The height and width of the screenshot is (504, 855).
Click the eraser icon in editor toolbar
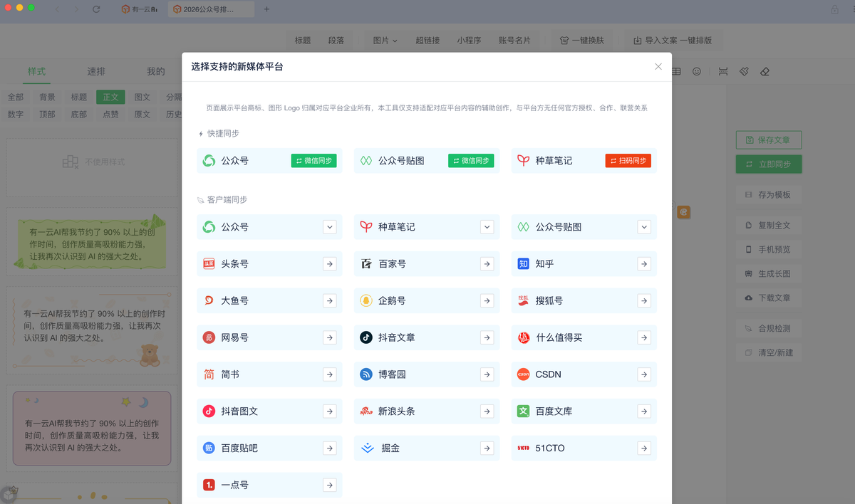765,71
